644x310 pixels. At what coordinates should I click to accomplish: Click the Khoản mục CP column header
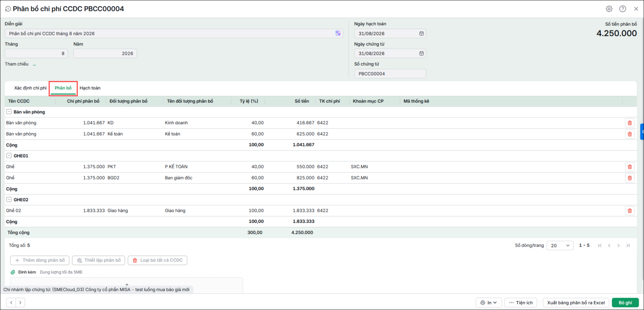tap(368, 101)
